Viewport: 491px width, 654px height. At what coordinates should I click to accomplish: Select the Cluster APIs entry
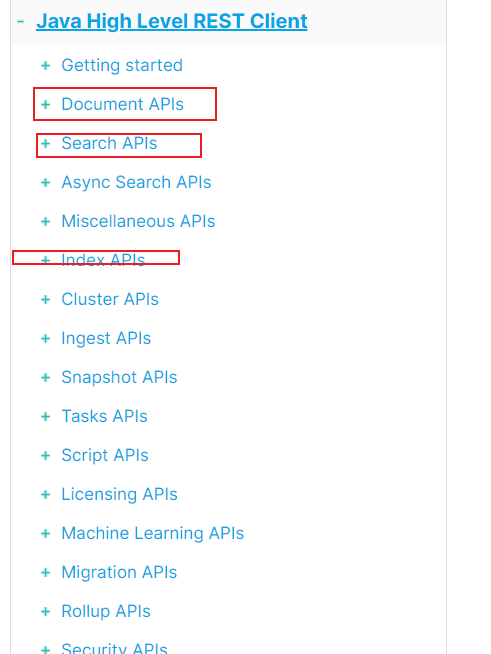tap(110, 299)
